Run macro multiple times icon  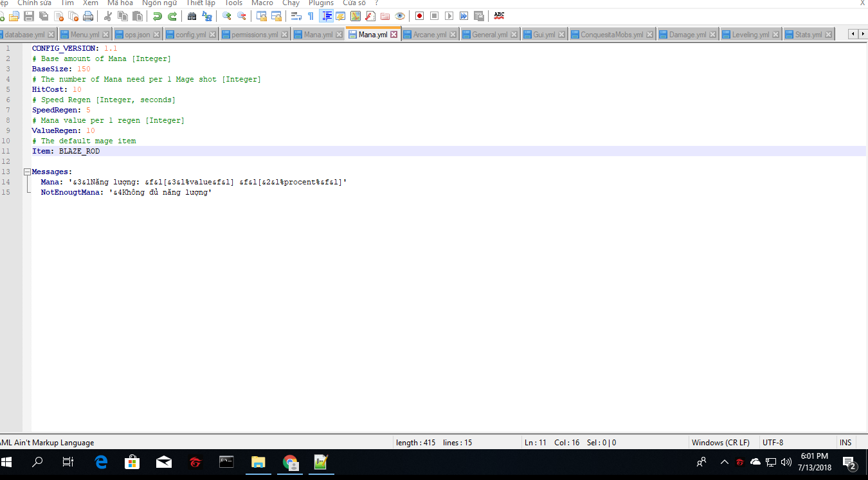pos(464,16)
